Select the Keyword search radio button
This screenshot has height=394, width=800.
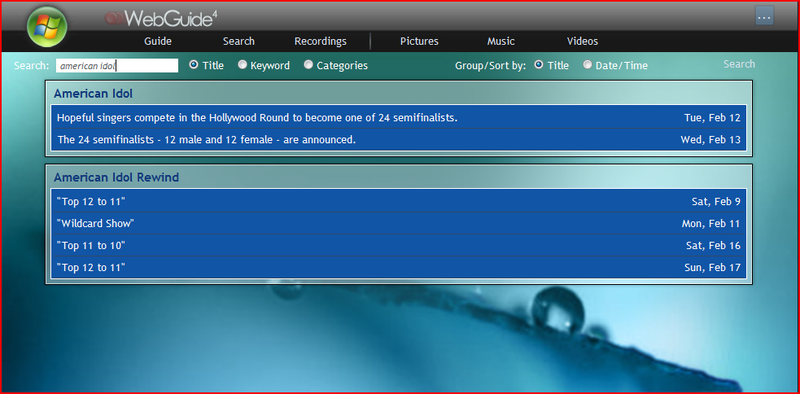point(242,65)
